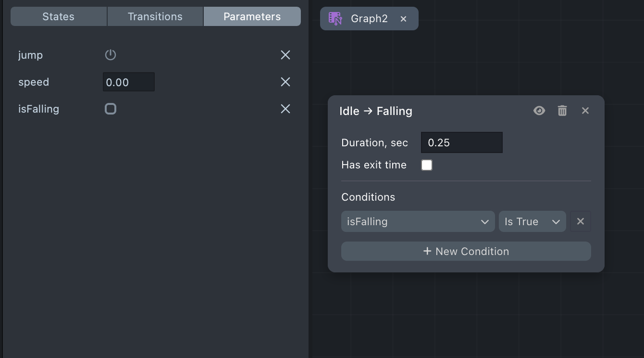
Task: Select the Parameters tab
Action: tap(252, 16)
